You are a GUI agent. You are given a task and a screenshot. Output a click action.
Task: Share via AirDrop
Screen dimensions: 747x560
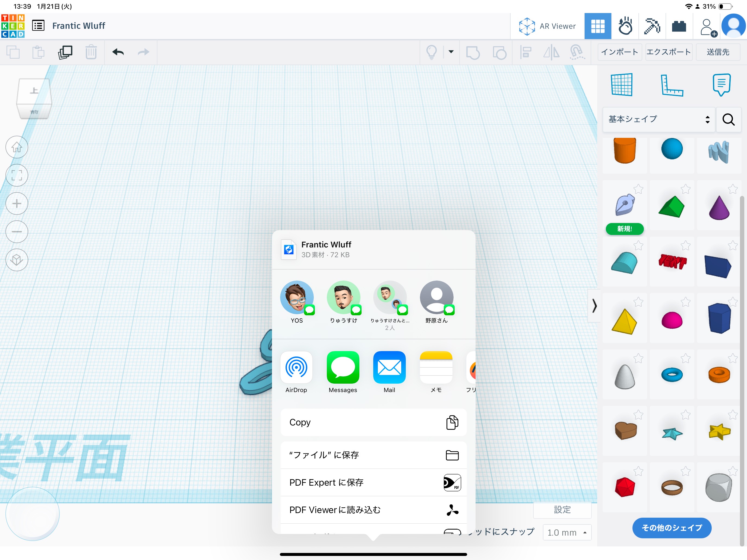pyautogui.click(x=296, y=372)
